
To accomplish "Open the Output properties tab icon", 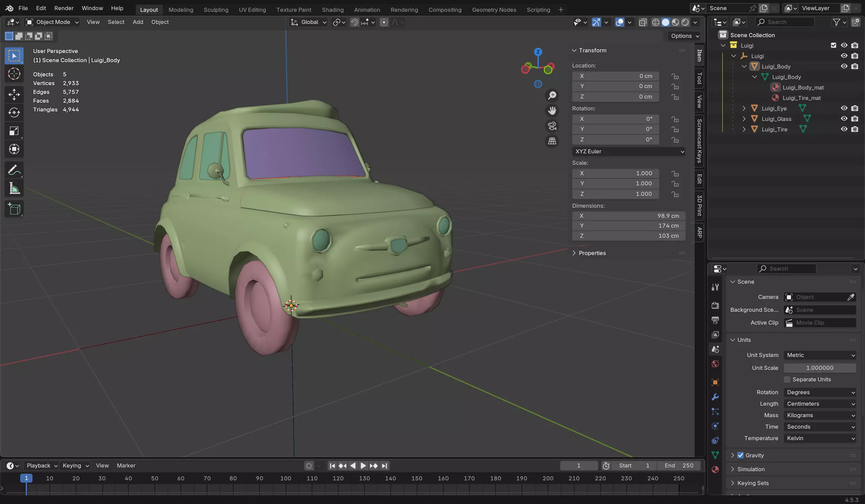I will (715, 320).
